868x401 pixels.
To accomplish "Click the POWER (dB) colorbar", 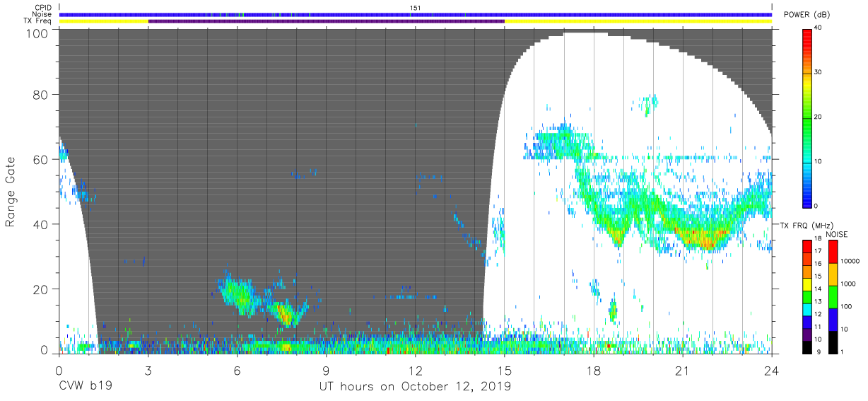I will [808, 117].
